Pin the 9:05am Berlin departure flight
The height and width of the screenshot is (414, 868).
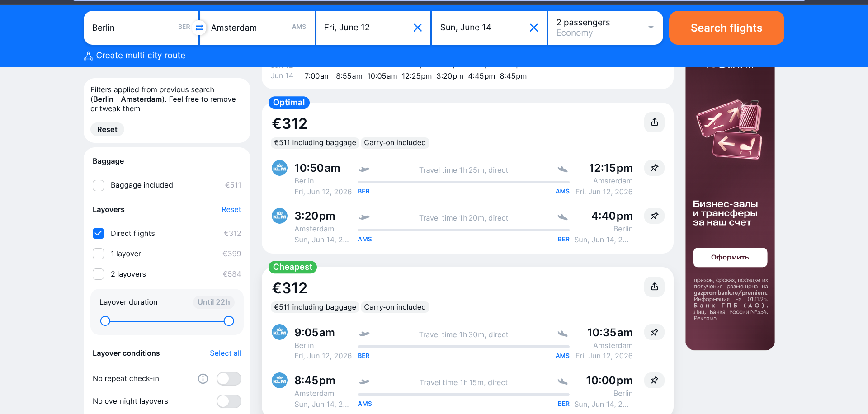(x=654, y=332)
